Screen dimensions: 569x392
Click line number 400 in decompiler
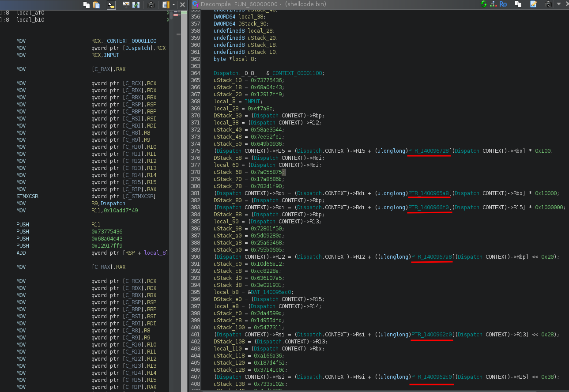coord(195,328)
